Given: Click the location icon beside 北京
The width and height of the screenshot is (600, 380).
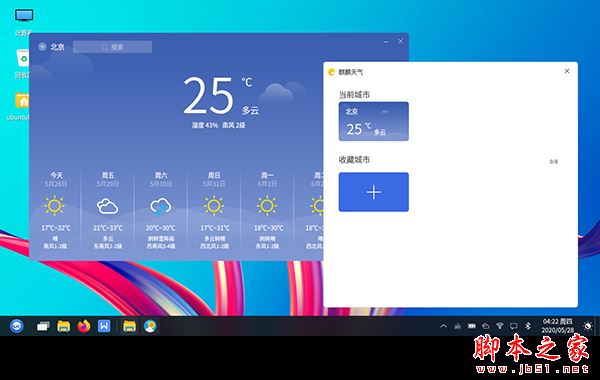Looking at the screenshot, I should (42, 47).
